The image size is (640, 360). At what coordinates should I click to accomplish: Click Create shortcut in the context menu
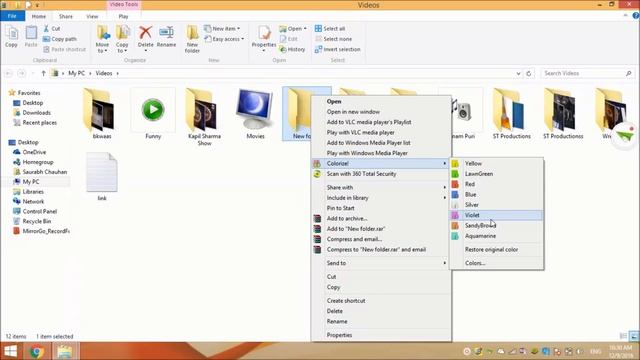[381, 301]
